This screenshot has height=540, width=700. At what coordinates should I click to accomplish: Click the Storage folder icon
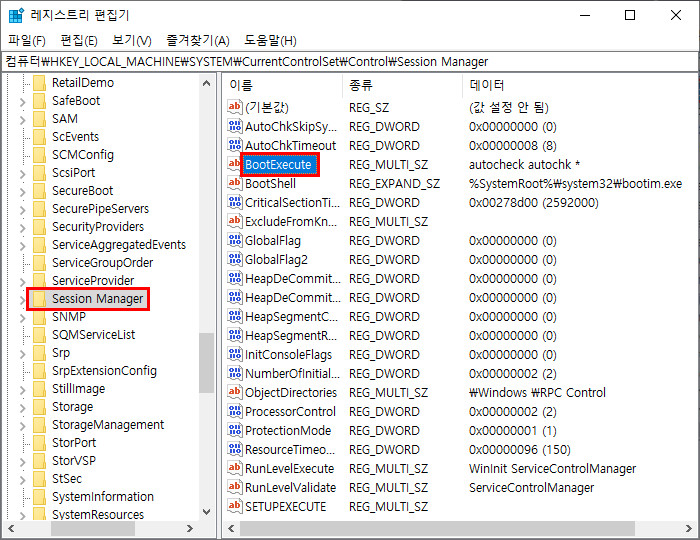[40, 407]
